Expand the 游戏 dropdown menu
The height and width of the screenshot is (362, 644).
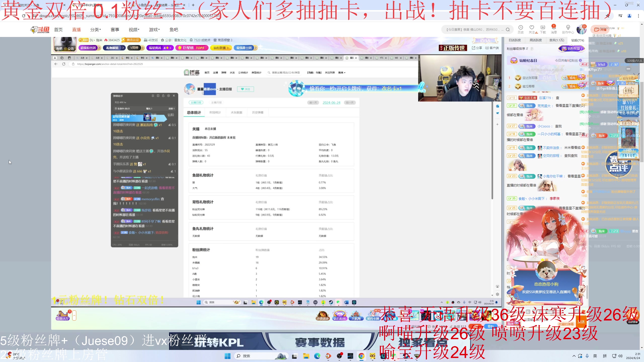[154, 30]
